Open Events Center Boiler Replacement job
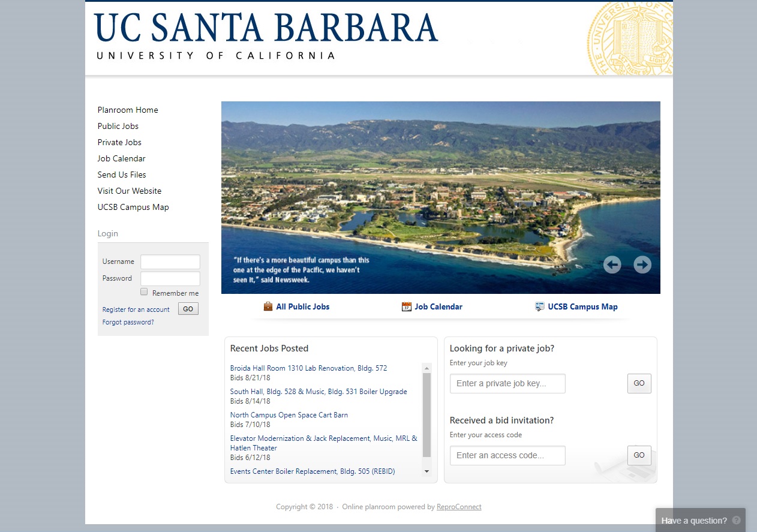Screen dimensions: 757x532 click(313, 471)
